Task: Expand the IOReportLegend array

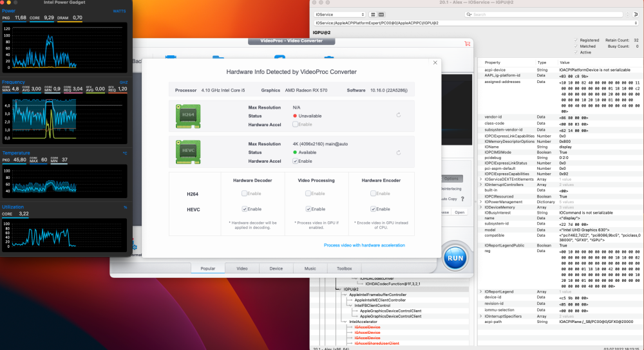Action: (480, 291)
